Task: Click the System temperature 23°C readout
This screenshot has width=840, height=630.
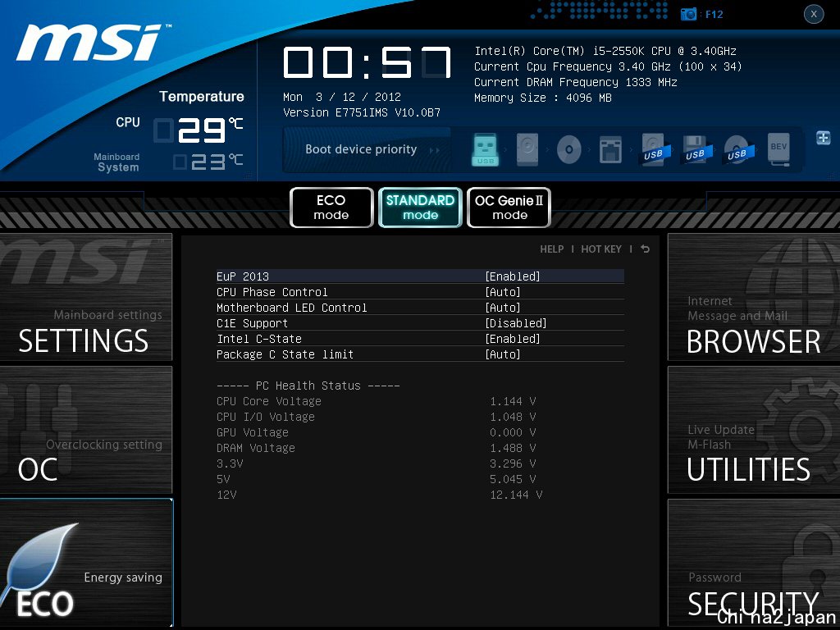Action: coord(208,162)
